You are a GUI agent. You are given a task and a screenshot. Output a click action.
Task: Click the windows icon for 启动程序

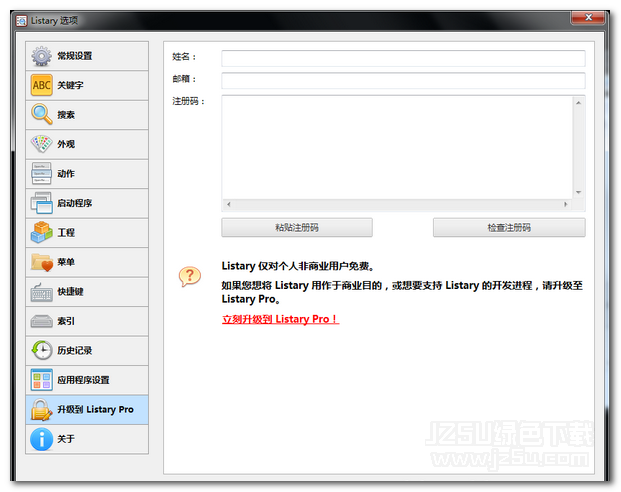pyautogui.click(x=42, y=203)
